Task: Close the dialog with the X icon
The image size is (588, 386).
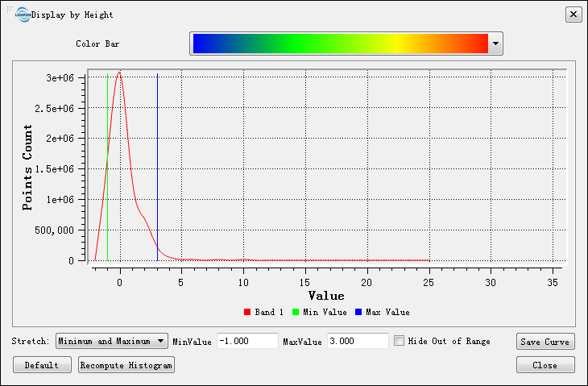Action: tap(573, 15)
